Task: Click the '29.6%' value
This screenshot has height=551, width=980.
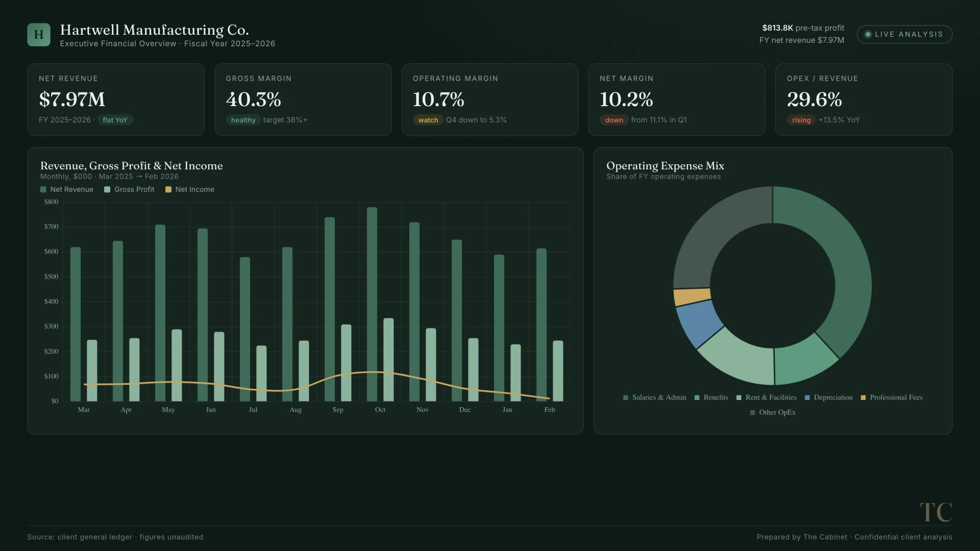Action: coord(815,99)
